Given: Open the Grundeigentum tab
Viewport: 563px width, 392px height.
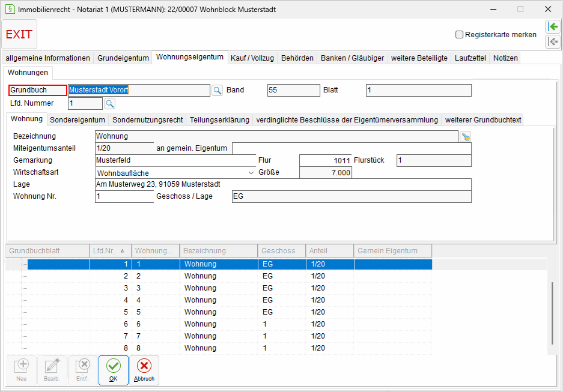Looking at the screenshot, I should pyautogui.click(x=123, y=58).
